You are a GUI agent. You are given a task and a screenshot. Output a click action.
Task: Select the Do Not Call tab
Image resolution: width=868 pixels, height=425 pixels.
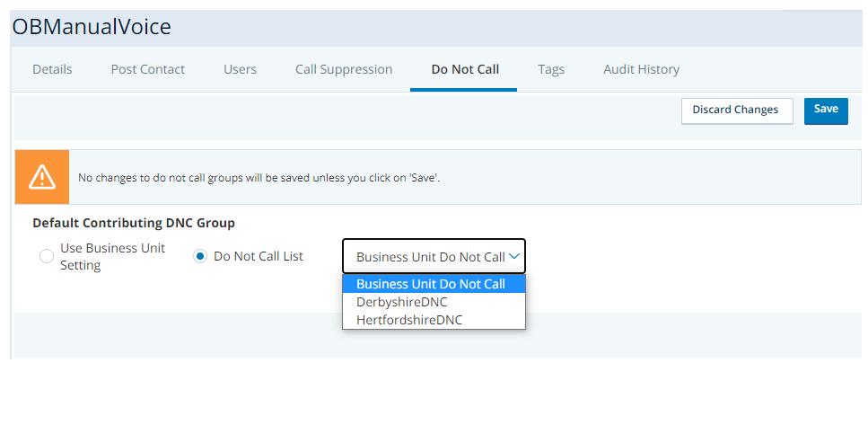(x=465, y=69)
